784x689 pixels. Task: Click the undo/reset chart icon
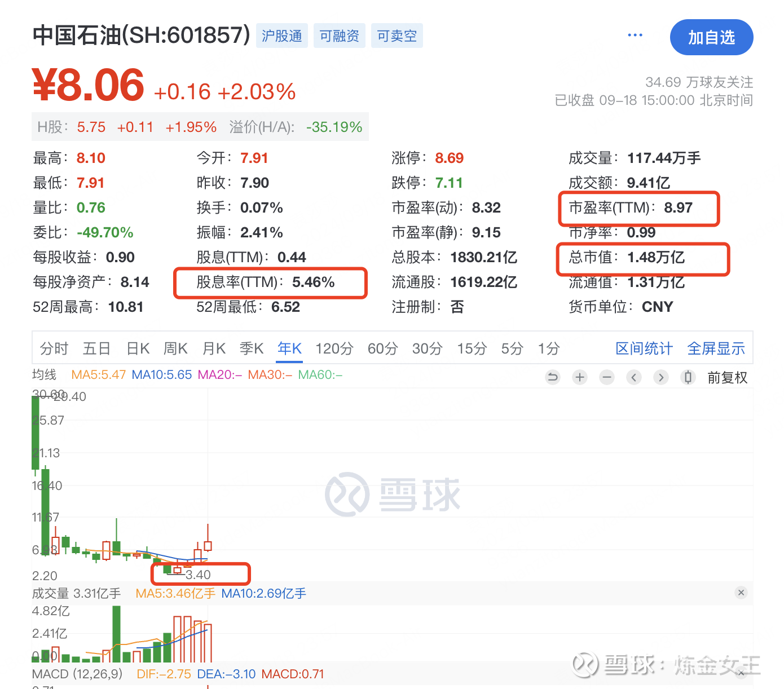tap(553, 377)
